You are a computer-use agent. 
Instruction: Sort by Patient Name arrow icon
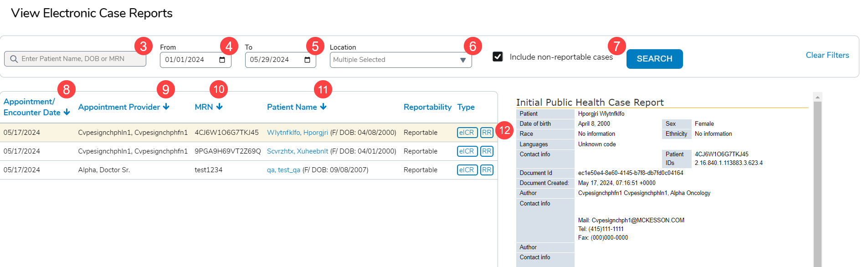pos(324,107)
